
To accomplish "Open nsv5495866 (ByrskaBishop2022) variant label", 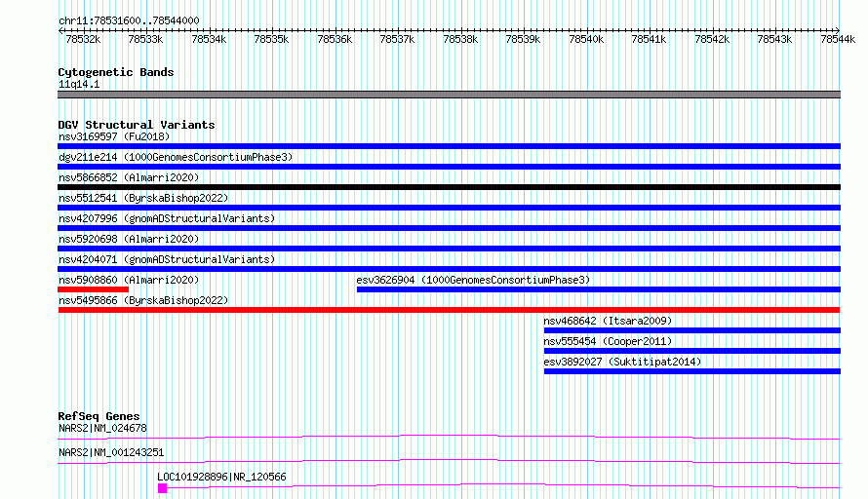I will [143, 300].
